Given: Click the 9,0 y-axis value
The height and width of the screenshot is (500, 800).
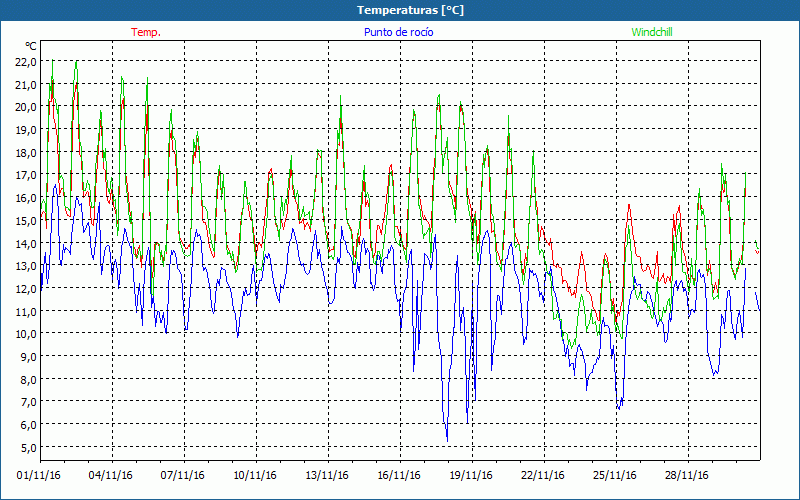Looking at the screenshot, I should [29, 357].
